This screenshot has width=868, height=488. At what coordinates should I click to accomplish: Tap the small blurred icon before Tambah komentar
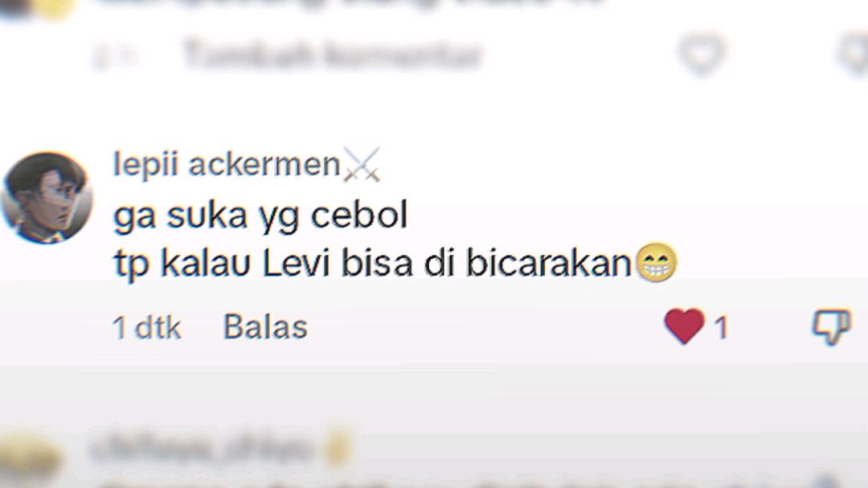tap(115, 56)
